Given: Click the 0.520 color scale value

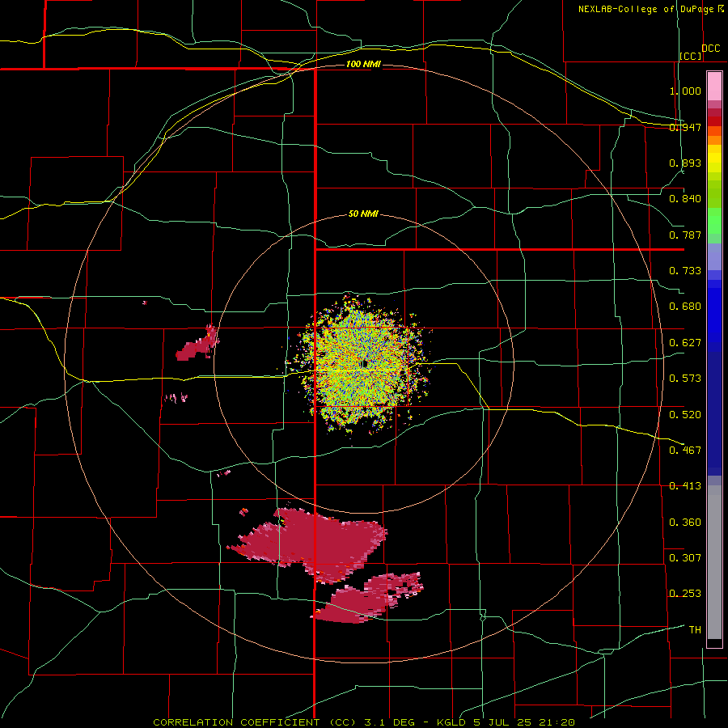Looking at the screenshot, I should [x=685, y=415].
